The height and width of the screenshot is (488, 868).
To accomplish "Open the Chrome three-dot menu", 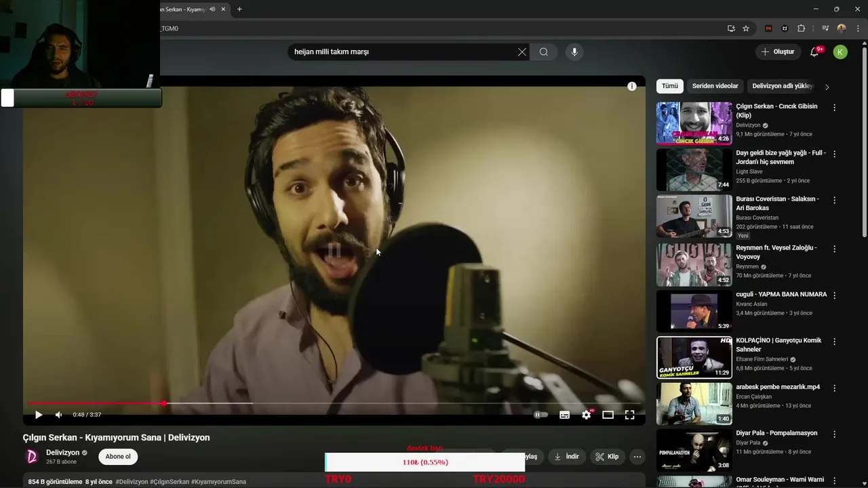I will pos(858,28).
